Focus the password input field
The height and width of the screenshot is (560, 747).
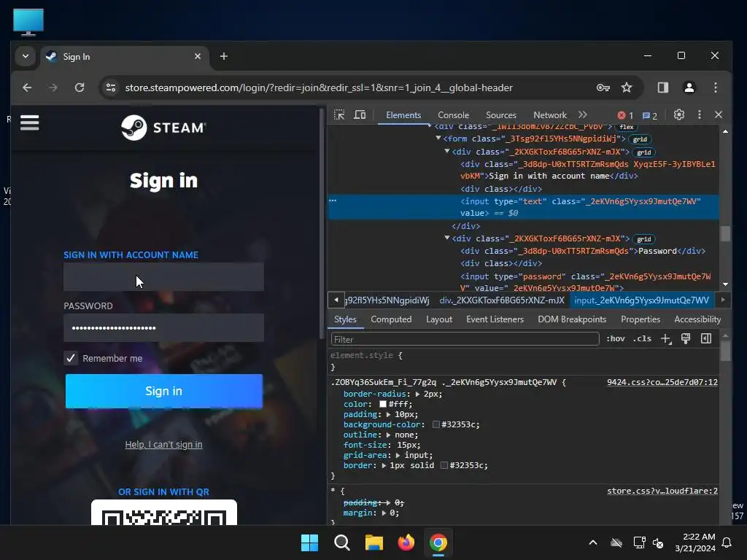coord(163,327)
